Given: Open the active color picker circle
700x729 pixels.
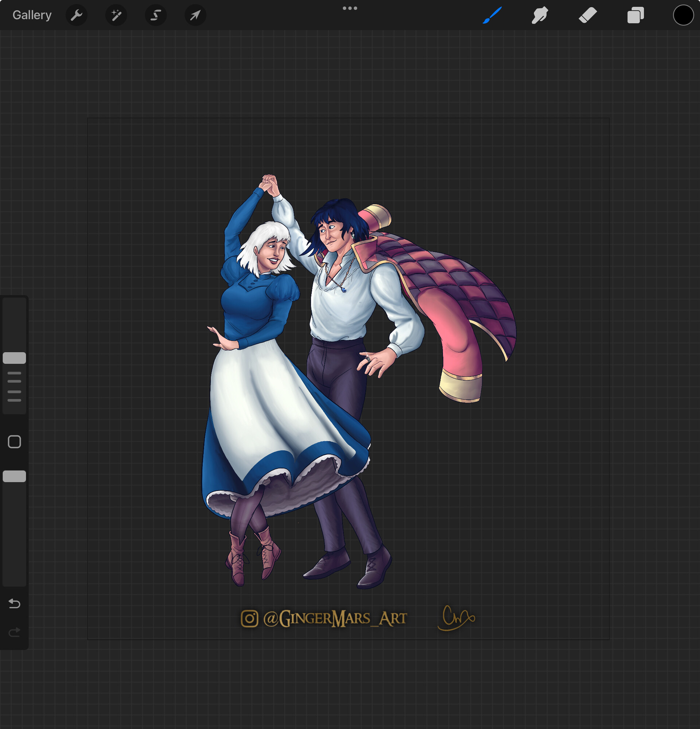Looking at the screenshot, I should pos(683,15).
